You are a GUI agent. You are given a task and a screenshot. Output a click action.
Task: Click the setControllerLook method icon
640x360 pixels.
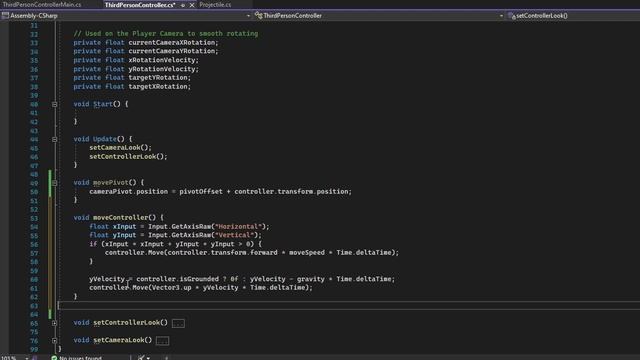coord(512,16)
